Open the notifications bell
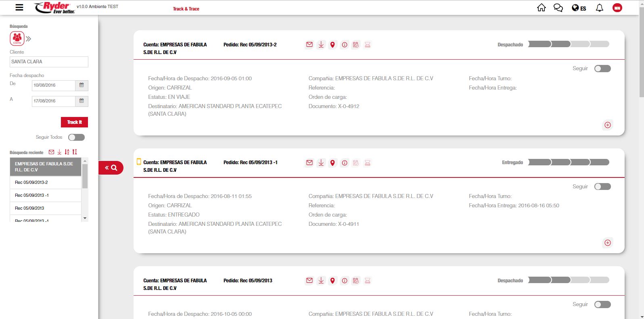Image resolution: width=644 pixels, height=319 pixels. 599,8
